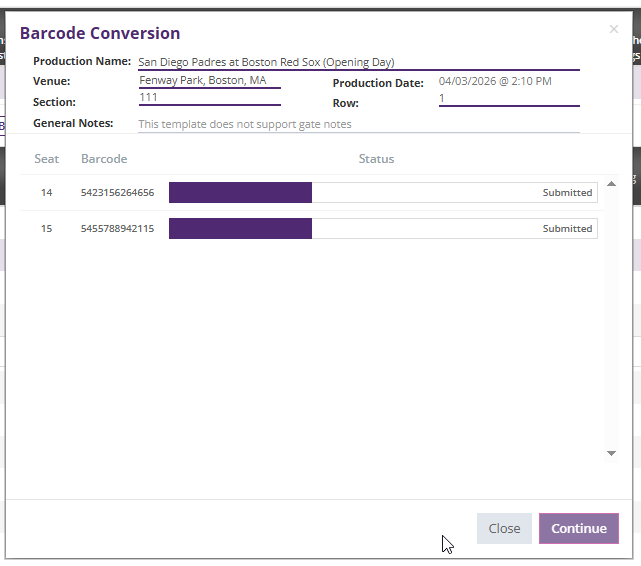The height and width of the screenshot is (566, 641).
Task: Click progress bar for seat 15
Action: pos(383,228)
